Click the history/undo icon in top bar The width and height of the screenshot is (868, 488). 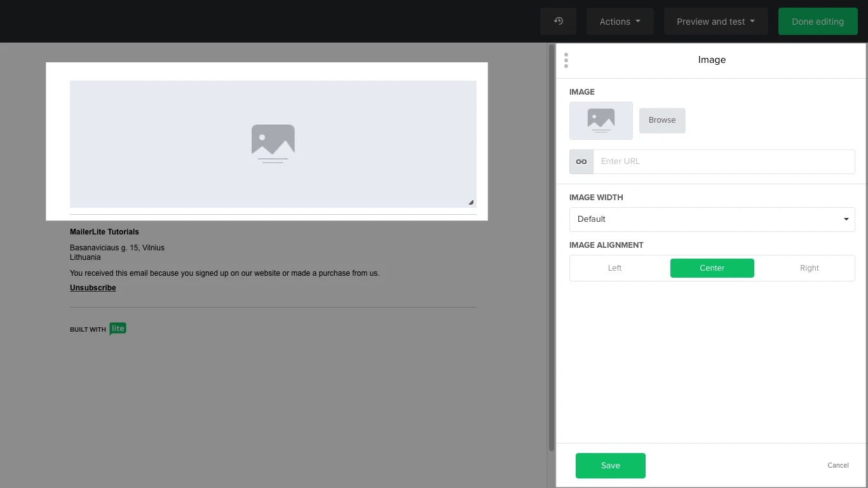558,22
